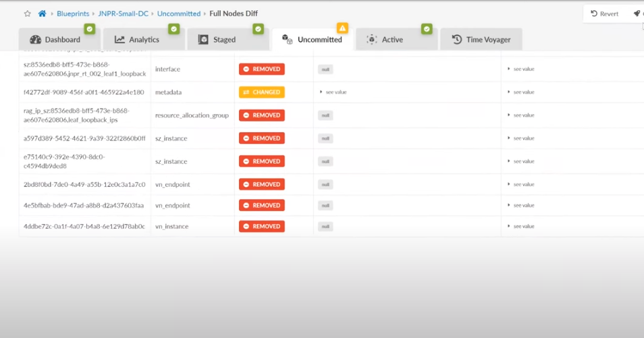
Task: Select ID 2bd8f0bd-7de0-4a49-a55b-12e0c3a1a7c0
Action: [x=84, y=184]
